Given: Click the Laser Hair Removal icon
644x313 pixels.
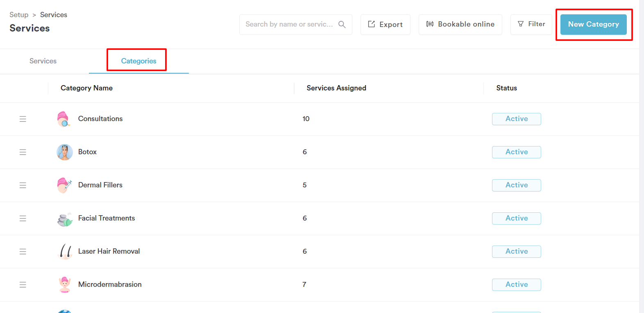Looking at the screenshot, I should (x=64, y=252).
